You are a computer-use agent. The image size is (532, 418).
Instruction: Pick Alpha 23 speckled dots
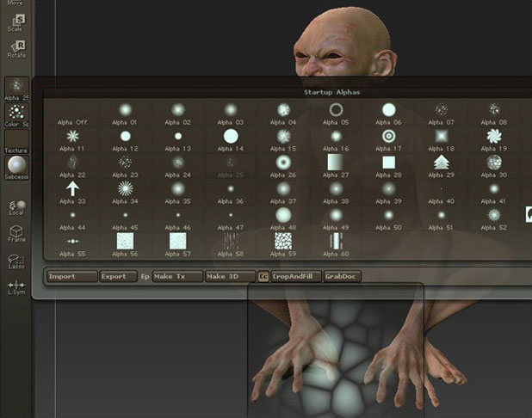[125, 167]
